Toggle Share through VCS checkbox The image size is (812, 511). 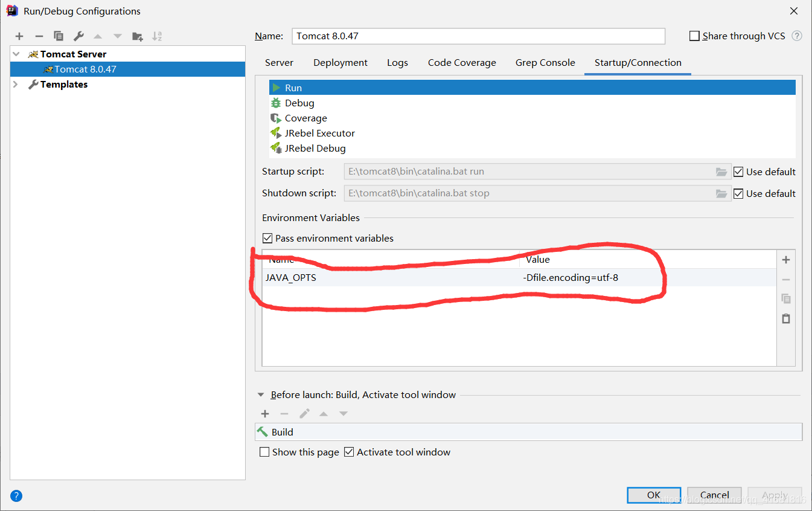tap(694, 36)
